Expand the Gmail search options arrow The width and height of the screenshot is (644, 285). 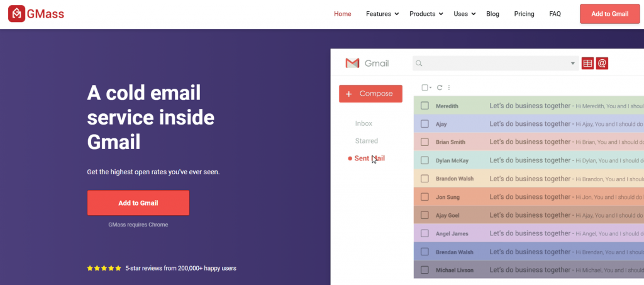click(572, 64)
